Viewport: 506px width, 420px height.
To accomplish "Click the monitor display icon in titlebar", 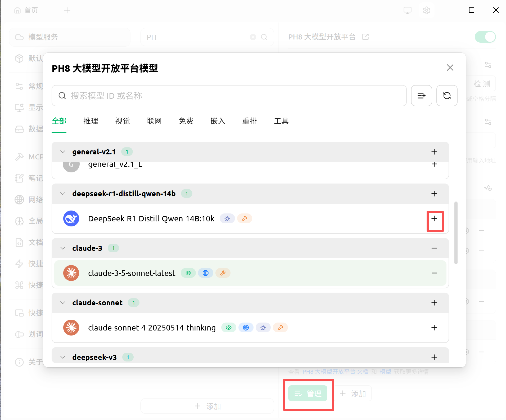I will point(407,10).
